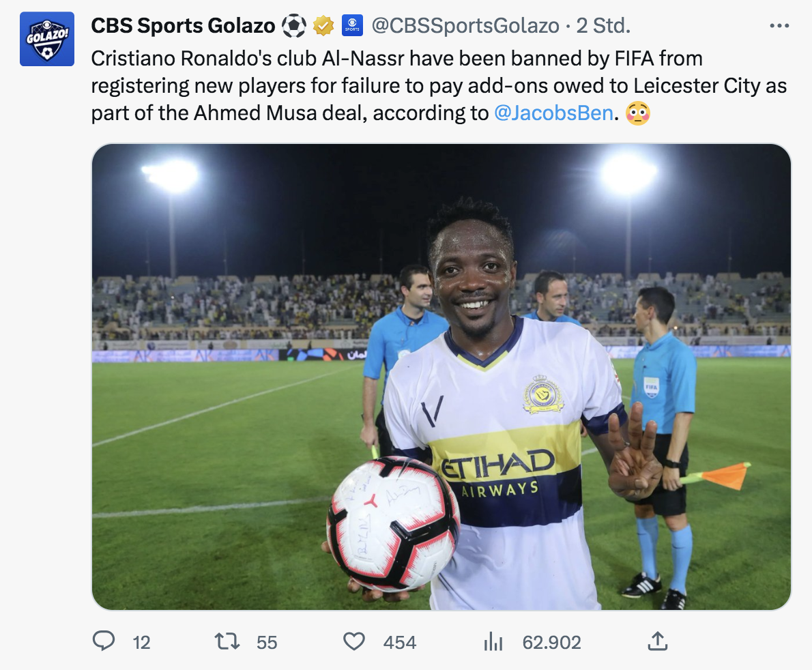Viewport: 812px width, 670px height.
Task: Click the "2 Std." timestamp
Action: (603, 26)
